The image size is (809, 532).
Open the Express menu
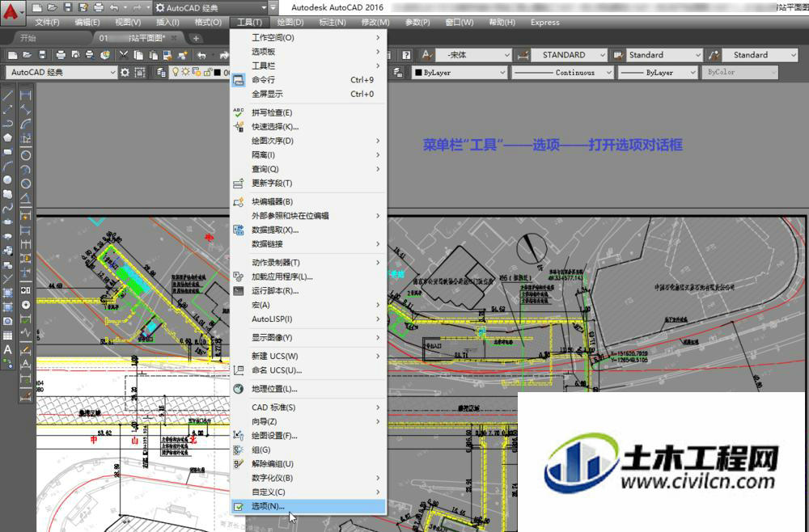point(544,22)
